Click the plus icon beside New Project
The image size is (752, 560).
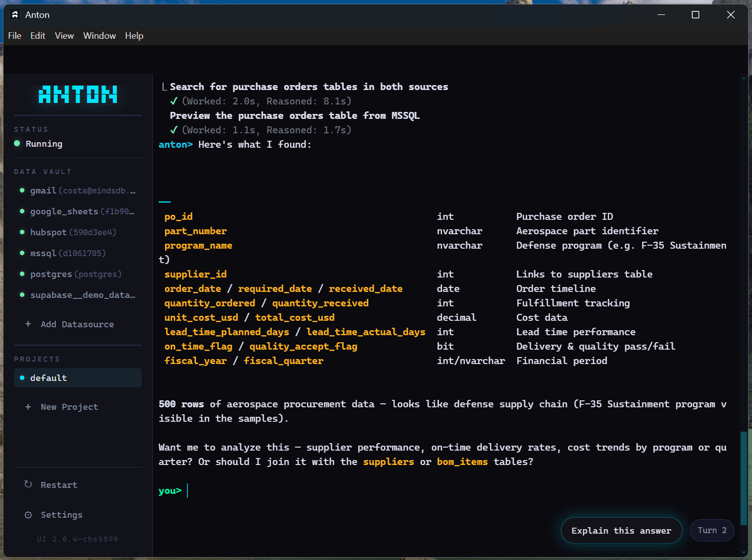pyautogui.click(x=28, y=407)
